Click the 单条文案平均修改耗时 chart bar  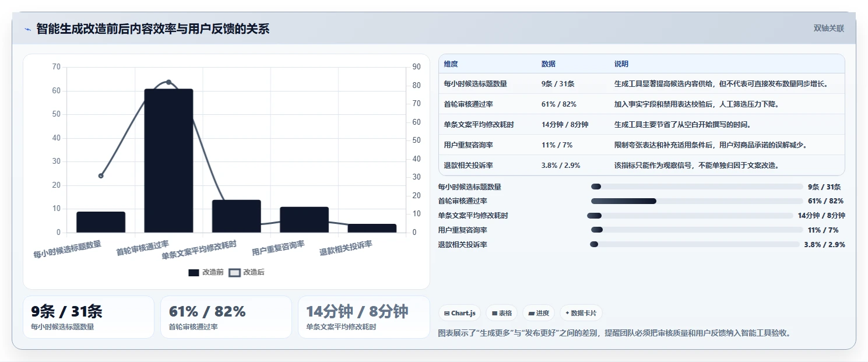236,216
